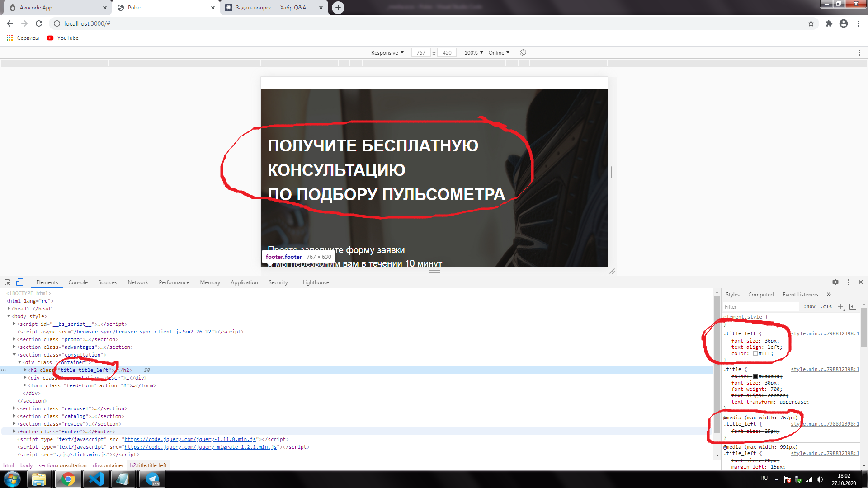This screenshot has height=488, width=868.
Task: Open Chrome's three-dot main menu
Action: point(858,23)
